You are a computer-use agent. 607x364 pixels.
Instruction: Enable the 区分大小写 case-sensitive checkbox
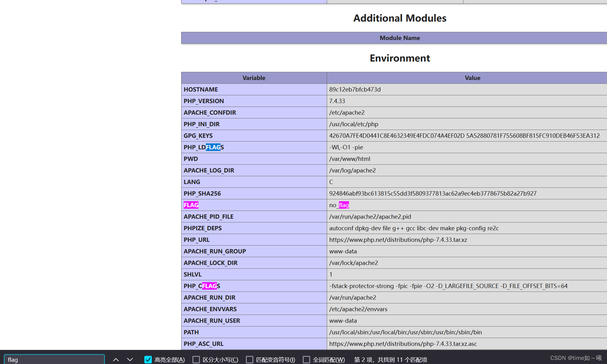(196, 360)
